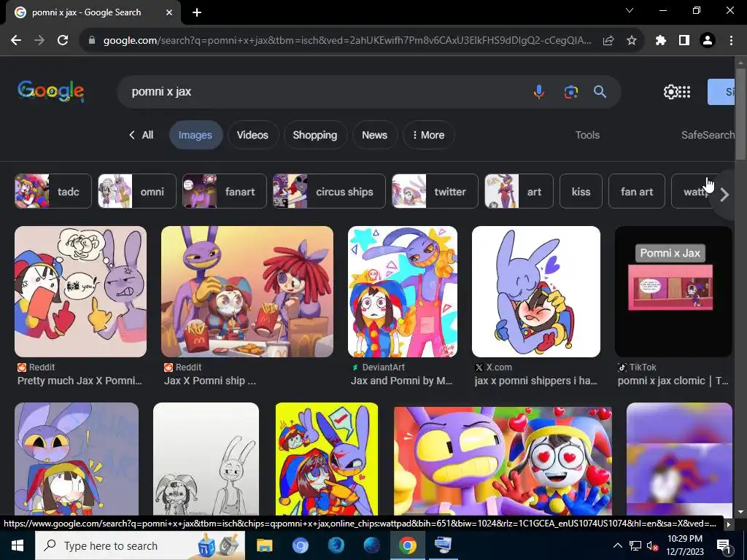Open Google quick settings gear

click(x=670, y=92)
